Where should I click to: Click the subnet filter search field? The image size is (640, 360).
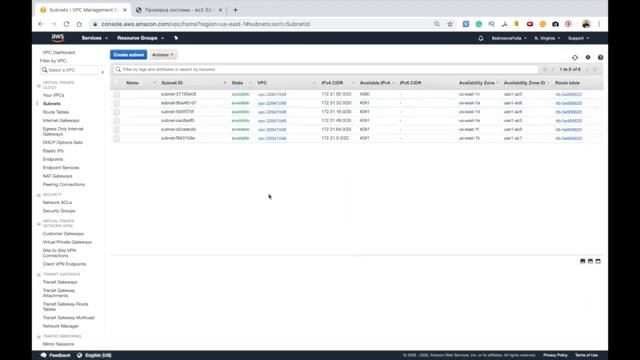(x=326, y=69)
